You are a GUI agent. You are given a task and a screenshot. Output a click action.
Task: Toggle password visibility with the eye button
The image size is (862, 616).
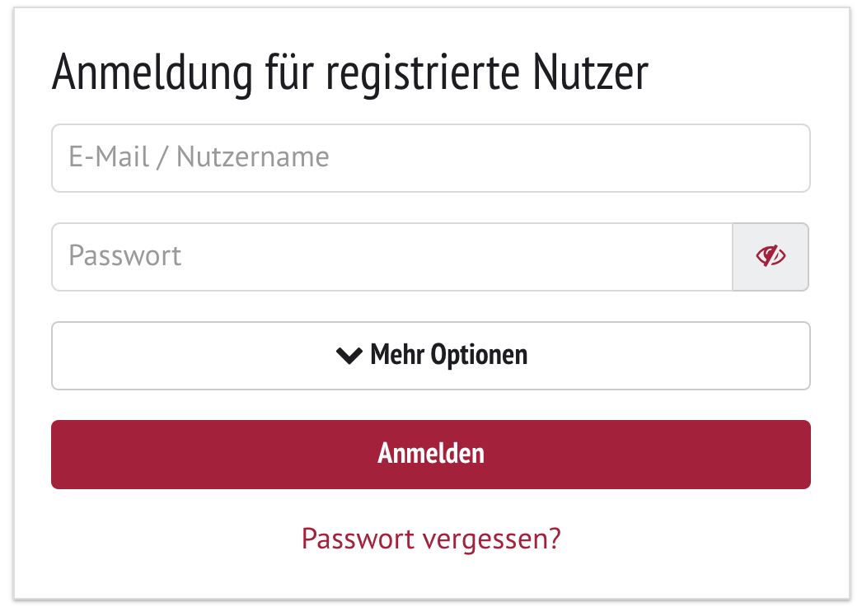(771, 257)
